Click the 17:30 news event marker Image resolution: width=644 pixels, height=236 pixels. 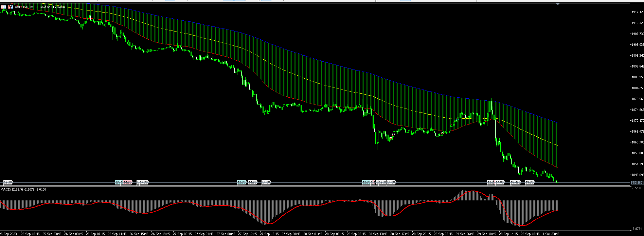tap(144, 182)
